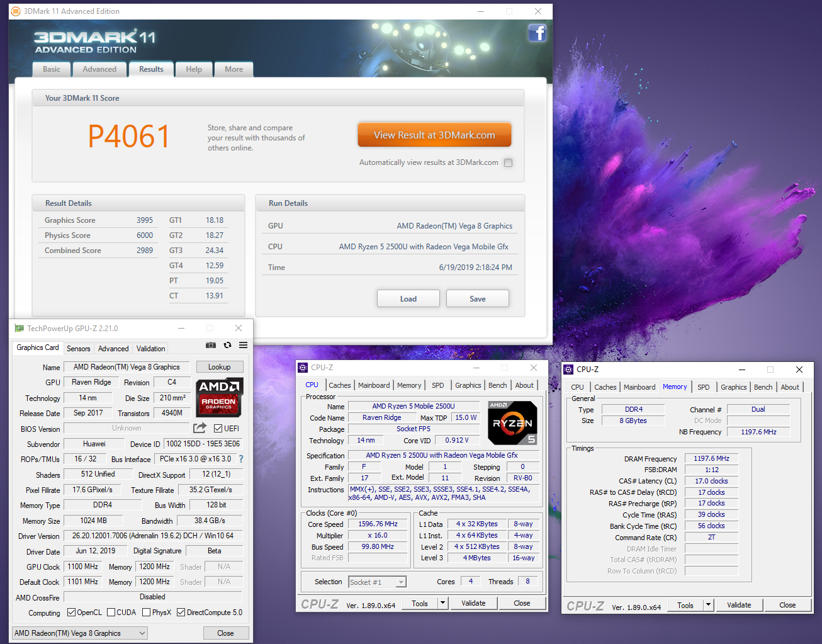Open the Facebook icon in 3DMark header
The height and width of the screenshot is (644, 822).
click(x=537, y=33)
